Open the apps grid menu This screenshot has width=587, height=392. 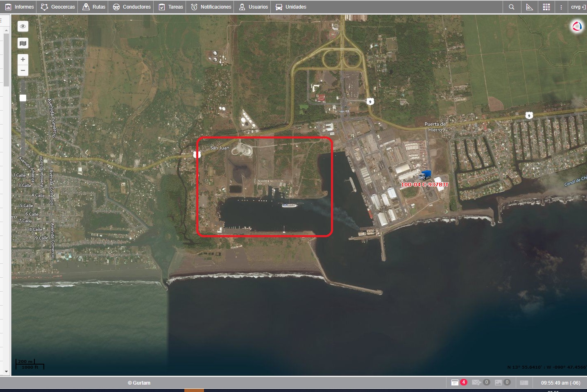546,7
